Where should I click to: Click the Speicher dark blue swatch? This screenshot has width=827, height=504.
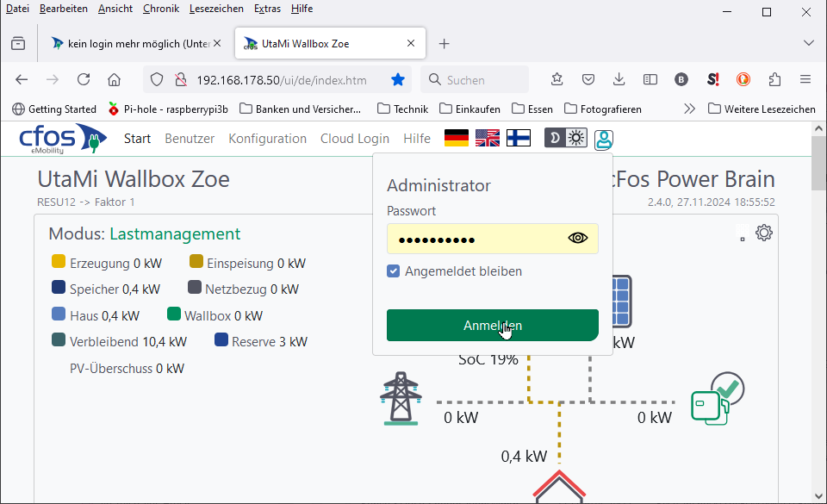(59, 287)
